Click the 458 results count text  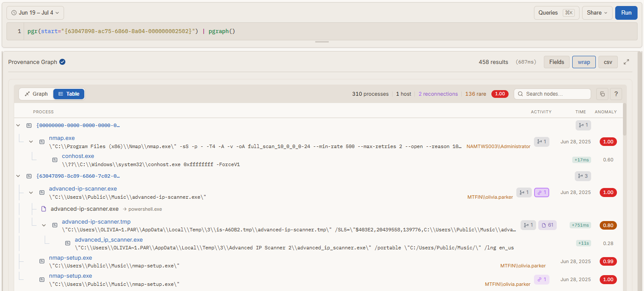[x=493, y=62]
